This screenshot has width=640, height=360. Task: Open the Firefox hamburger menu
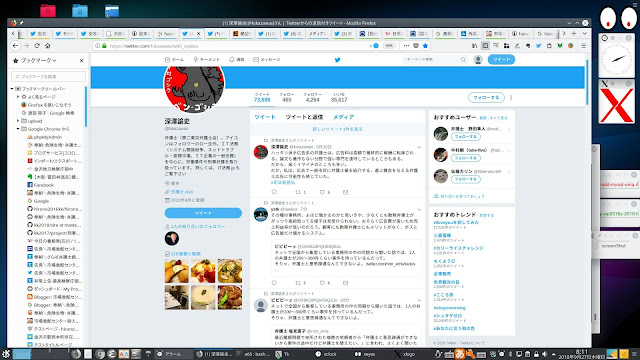(584, 46)
